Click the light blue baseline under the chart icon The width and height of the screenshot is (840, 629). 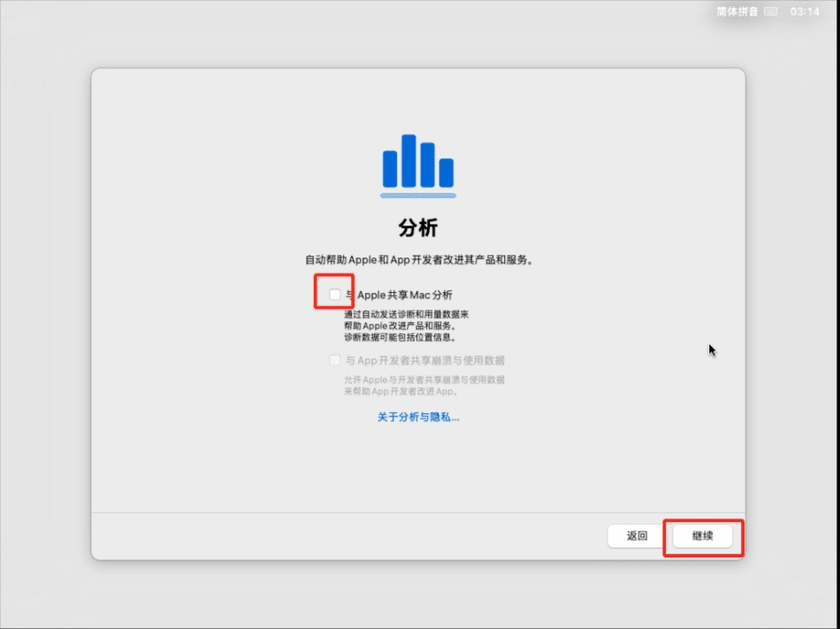(418, 195)
